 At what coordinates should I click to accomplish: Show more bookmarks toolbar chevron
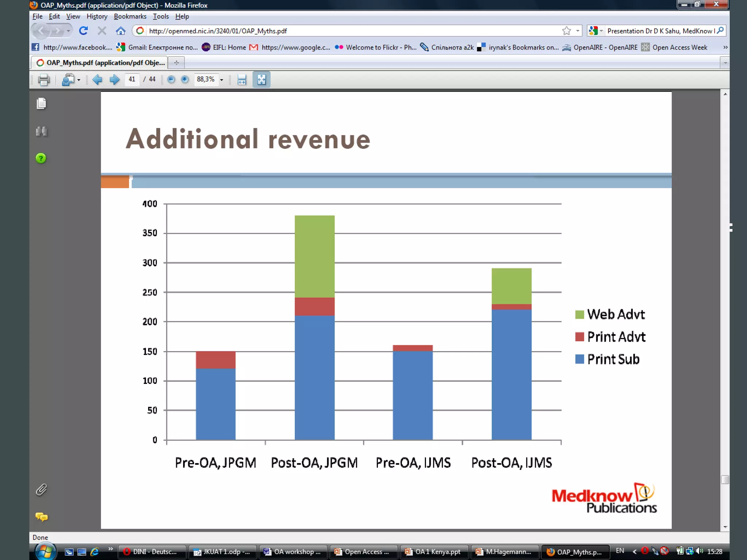tap(725, 47)
